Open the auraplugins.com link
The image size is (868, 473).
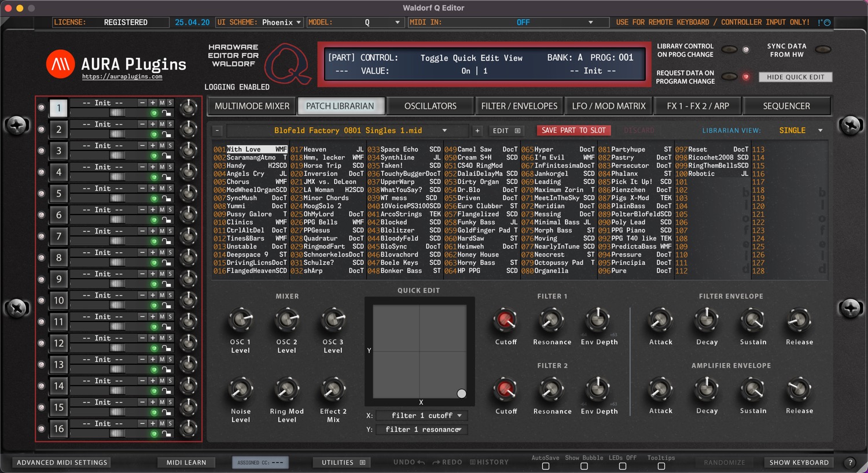[122, 76]
